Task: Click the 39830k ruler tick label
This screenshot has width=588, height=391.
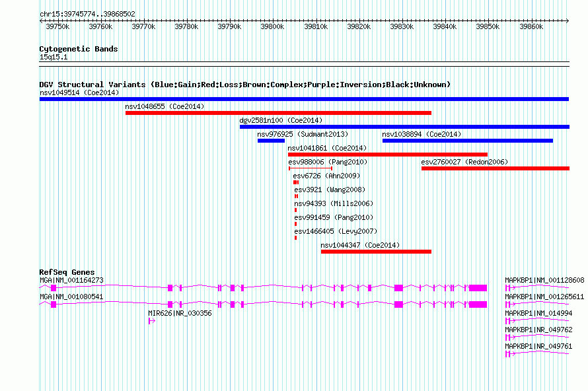Action: coord(402,26)
